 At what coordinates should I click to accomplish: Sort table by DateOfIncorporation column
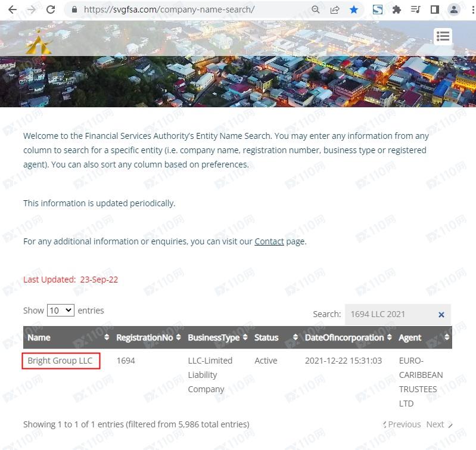point(349,337)
